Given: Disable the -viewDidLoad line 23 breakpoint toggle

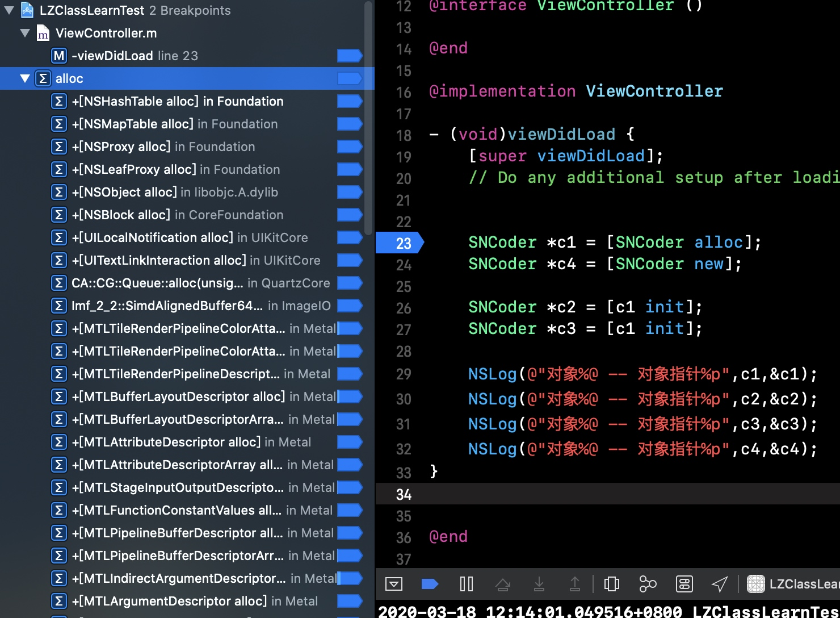Looking at the screenshot, I should tap(350, 56).
